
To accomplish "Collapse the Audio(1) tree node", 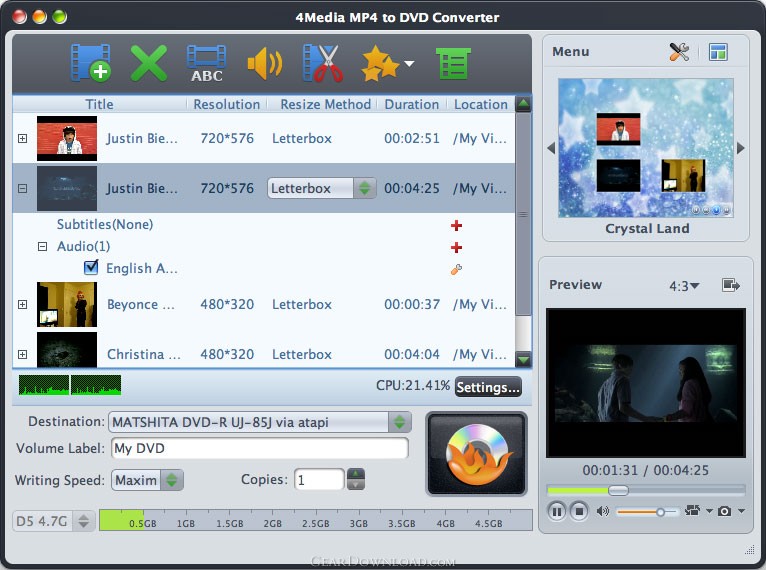I will point(43,246).
